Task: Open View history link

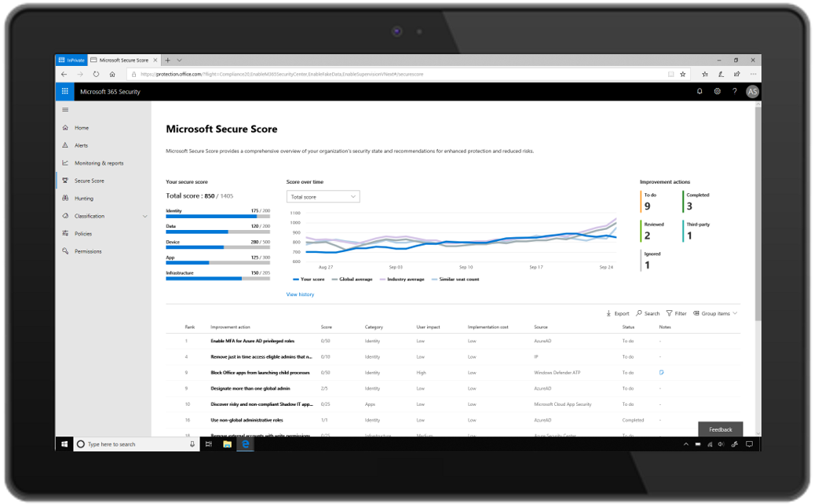Action: tap(301, 294)
